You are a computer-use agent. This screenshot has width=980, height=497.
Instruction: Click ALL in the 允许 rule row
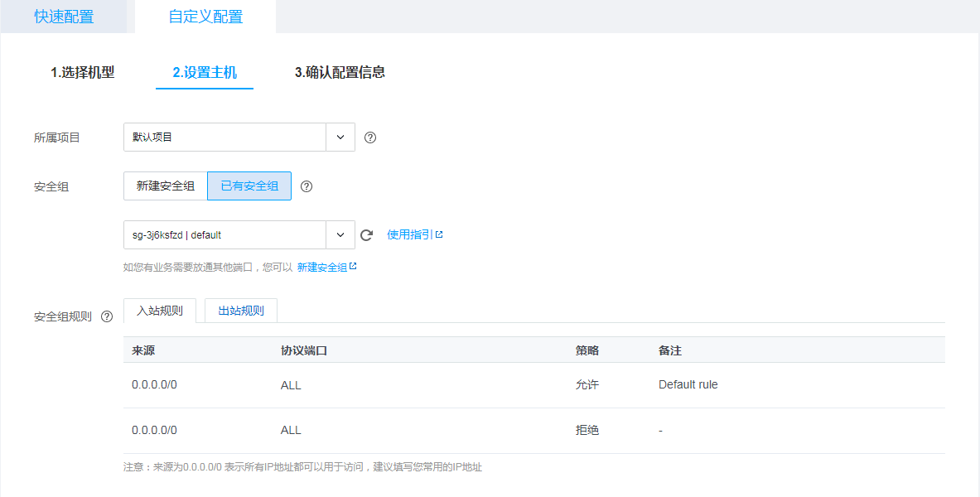(x=291, y=386)
